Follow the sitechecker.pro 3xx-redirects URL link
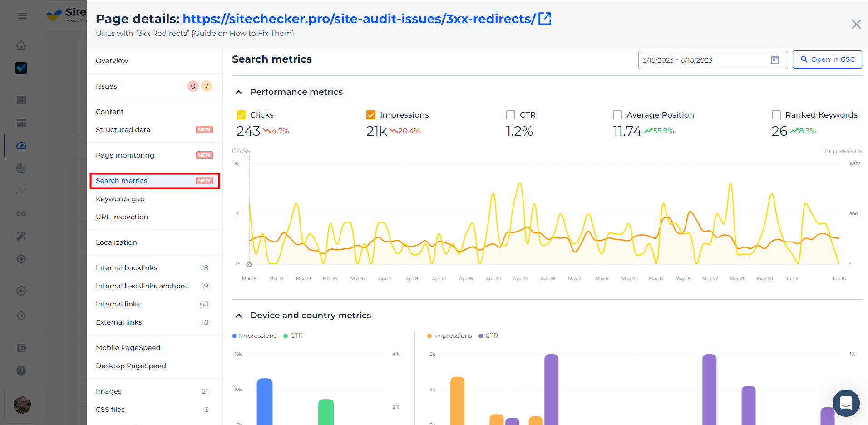Image resolution: width=868 pixels, height=425 pixels. (359, 19)
